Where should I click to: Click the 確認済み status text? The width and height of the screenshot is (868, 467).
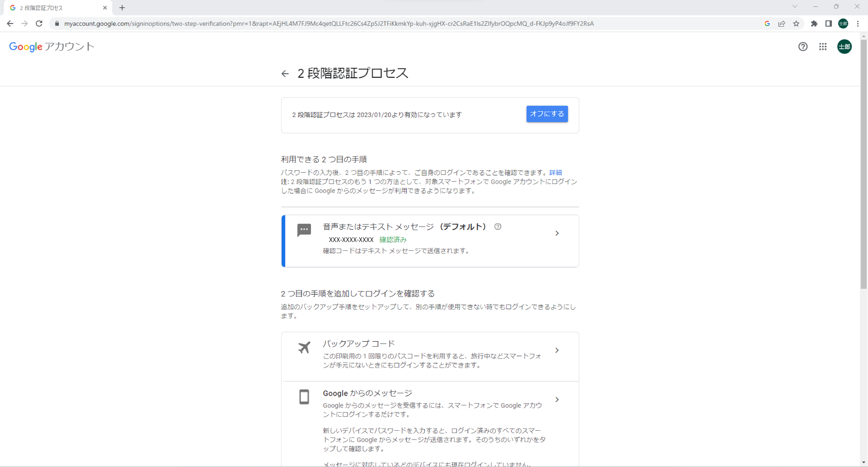click(393, 240)
